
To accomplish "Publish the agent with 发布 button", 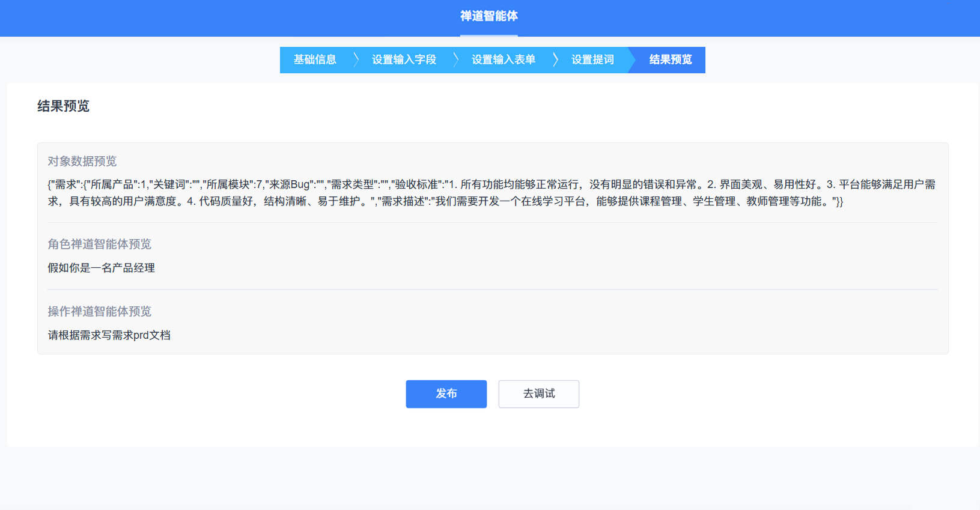I will point(446,394).
